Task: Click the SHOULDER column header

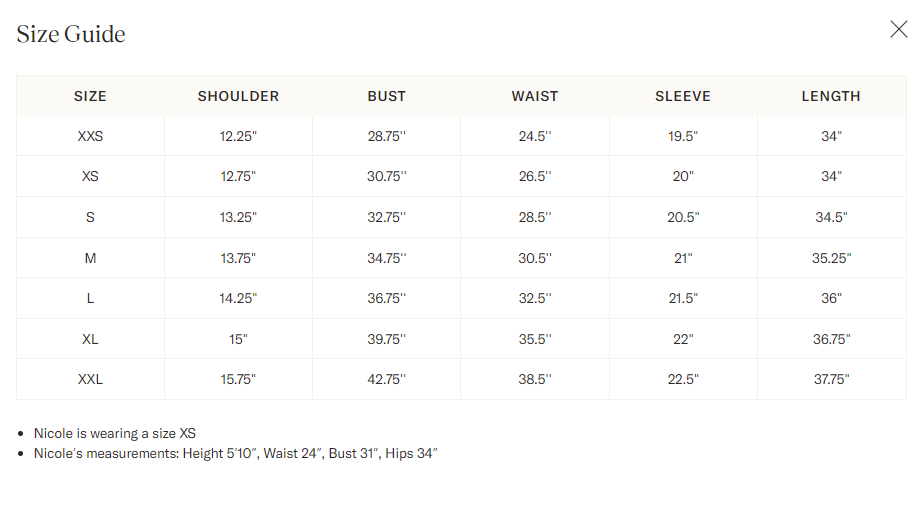Action: 238,96
